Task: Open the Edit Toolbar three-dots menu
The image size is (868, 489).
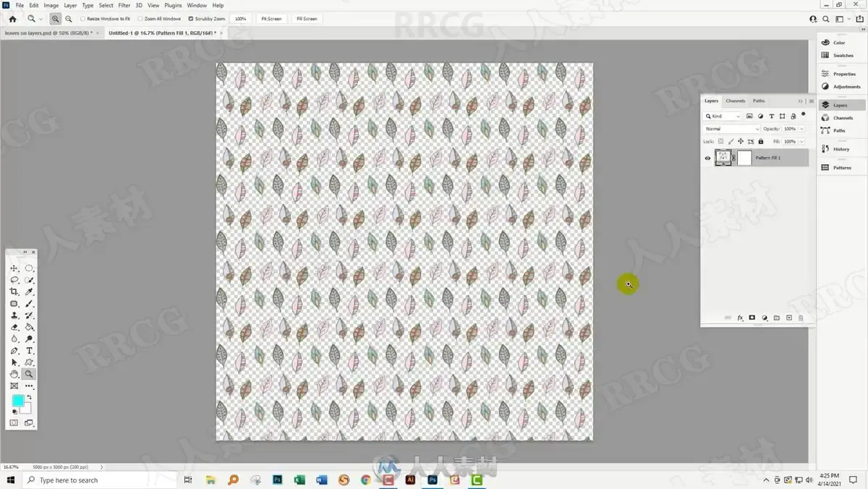Action: [29, 386]
